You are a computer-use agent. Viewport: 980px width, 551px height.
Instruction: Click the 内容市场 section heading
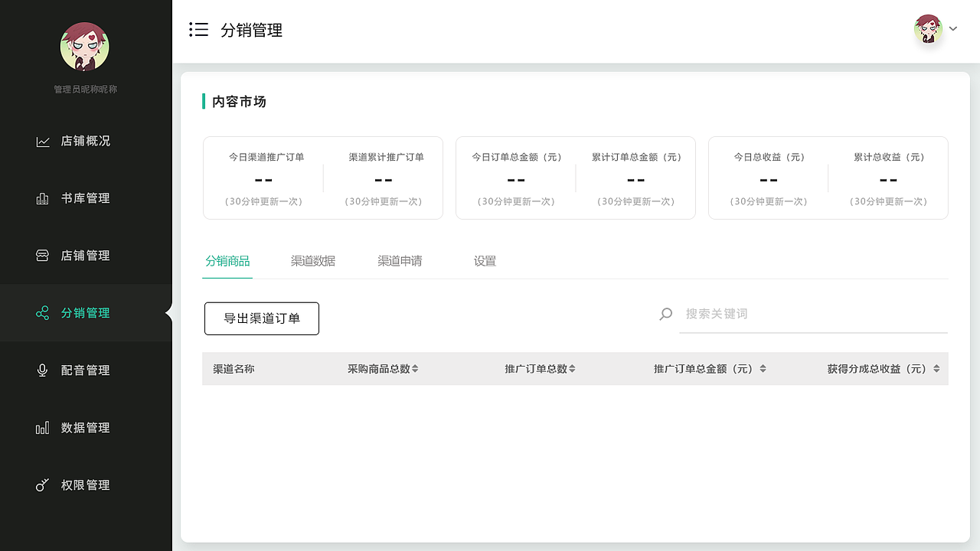point(239,101)
